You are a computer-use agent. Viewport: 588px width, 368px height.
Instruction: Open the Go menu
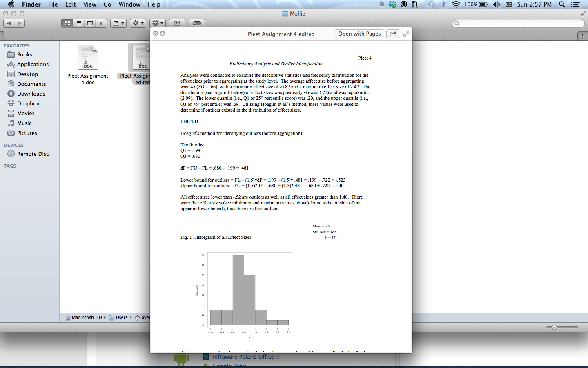click(x=107, y=4)
